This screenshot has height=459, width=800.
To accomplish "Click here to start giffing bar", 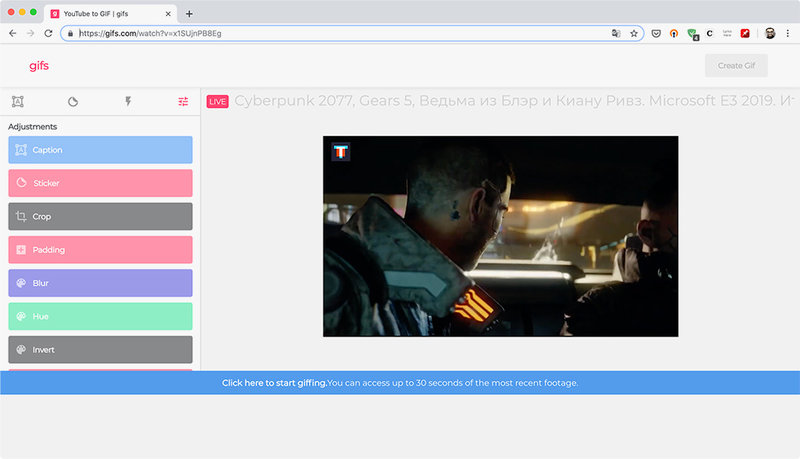I will tap(400, 382).
